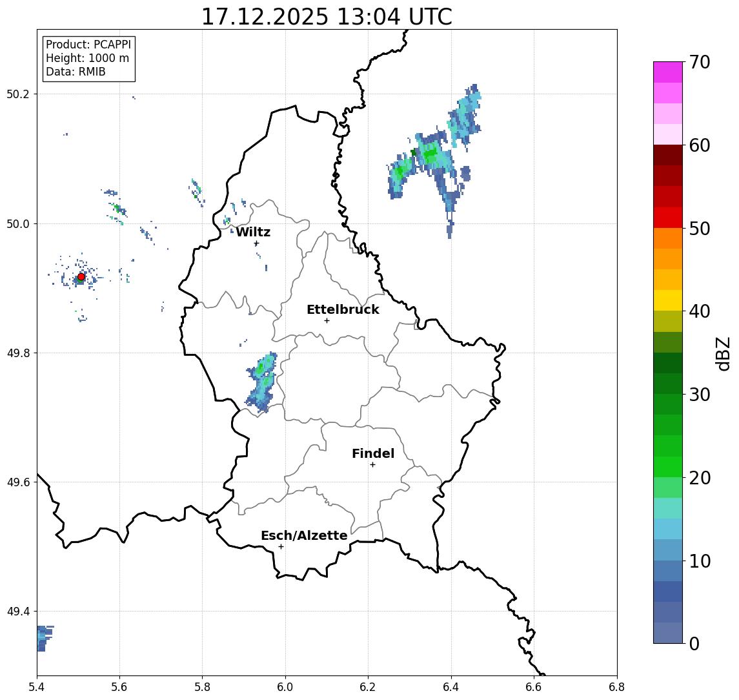Pick the orange segment just below 50
The image size is (739, 700).
[668, 238]
